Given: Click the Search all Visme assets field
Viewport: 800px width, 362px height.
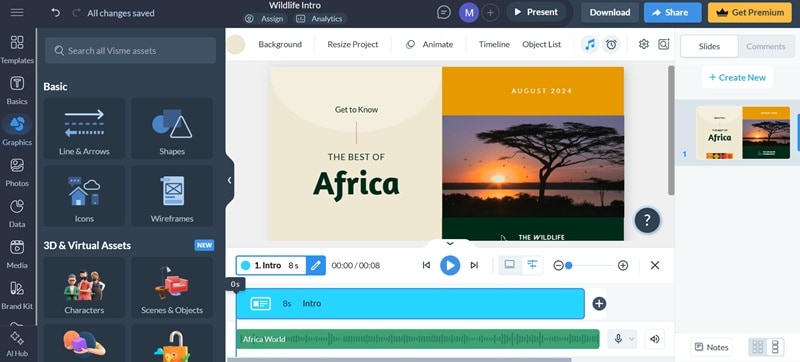Looking at the screenshot, I should (x=130, y=50).
